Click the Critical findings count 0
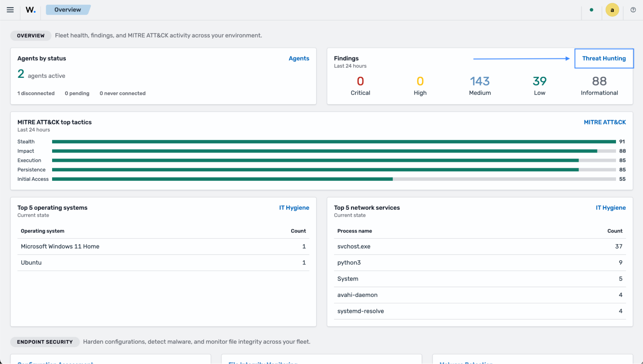This screenshot has height=364, width=643. point(360,81)
